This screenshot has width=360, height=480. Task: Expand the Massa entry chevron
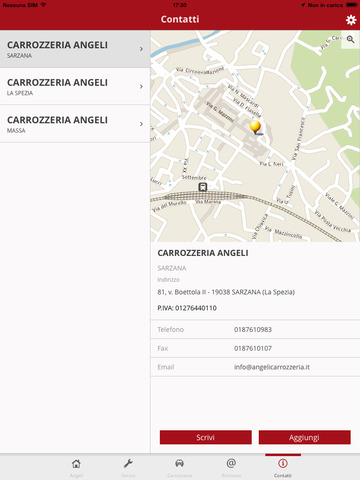click(141, 124)
